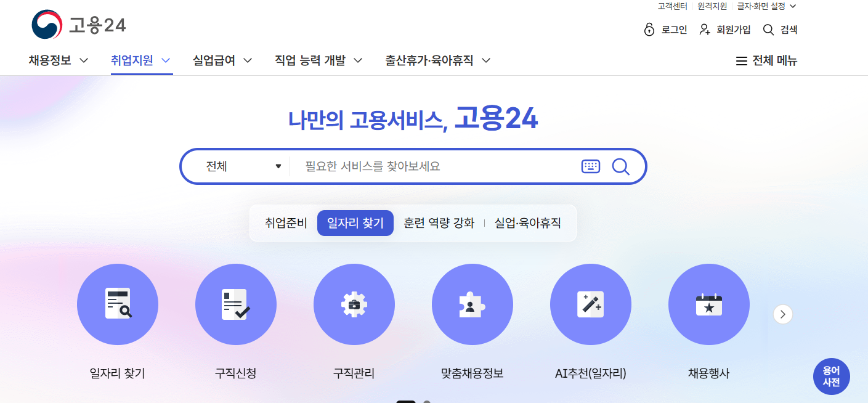Click the 회원가입 person-plus icon
The image size is (868, 403).
tap(705, 30)
